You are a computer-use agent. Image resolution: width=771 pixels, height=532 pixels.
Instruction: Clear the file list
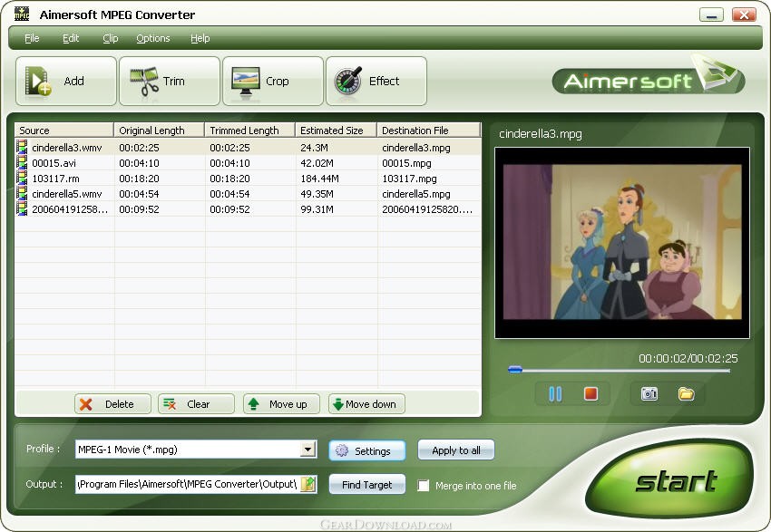196,404
